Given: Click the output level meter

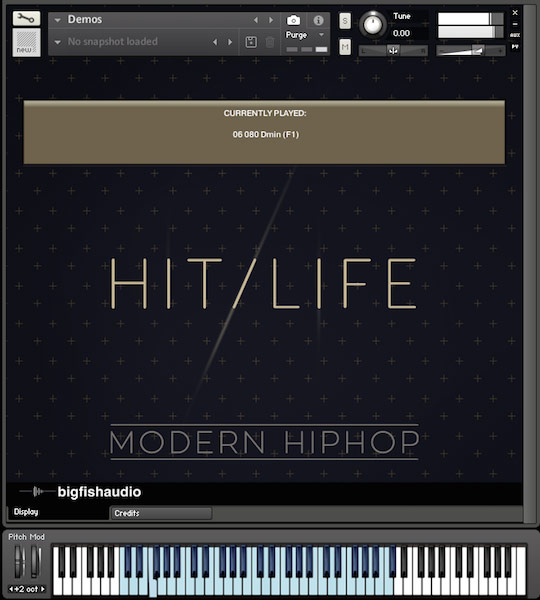Looking at the screenshot, I should point(470,25).
